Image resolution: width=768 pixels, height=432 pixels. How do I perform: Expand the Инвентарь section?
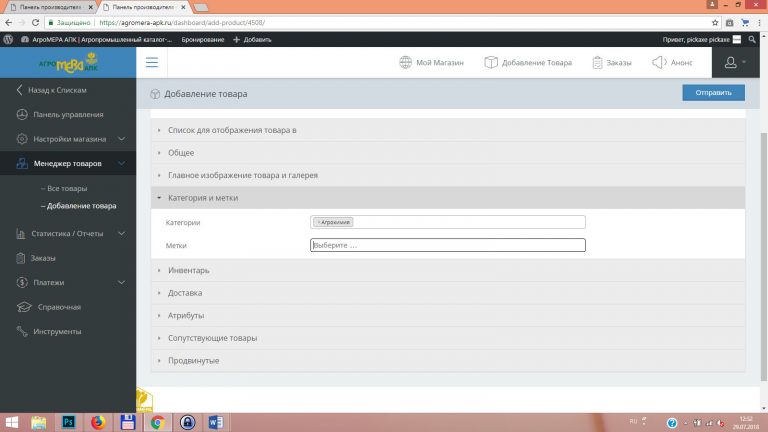[x=188, y=270]
